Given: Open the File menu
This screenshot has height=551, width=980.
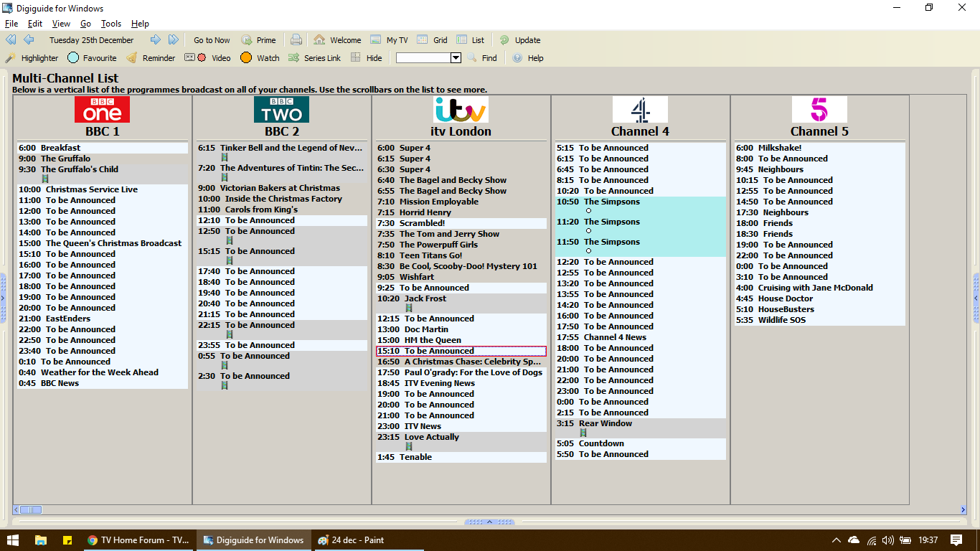Looking at the screenshot, I should [11, 24].
